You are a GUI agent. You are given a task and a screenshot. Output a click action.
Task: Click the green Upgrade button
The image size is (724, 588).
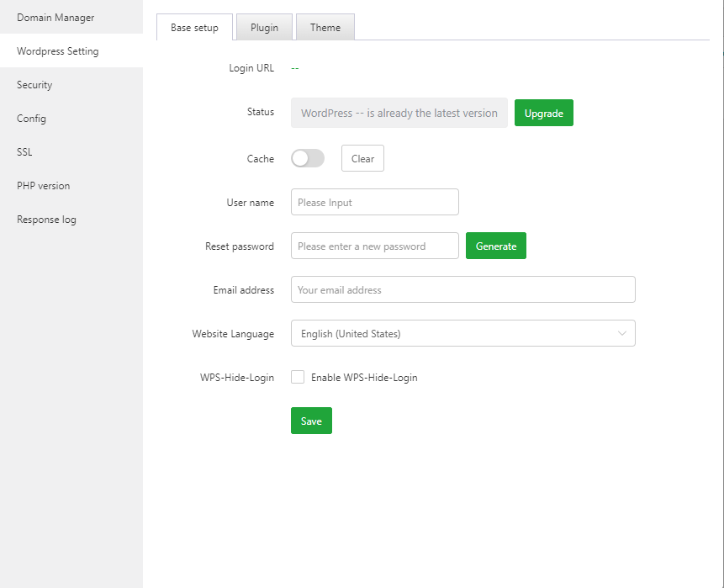(x=543, y=114)
